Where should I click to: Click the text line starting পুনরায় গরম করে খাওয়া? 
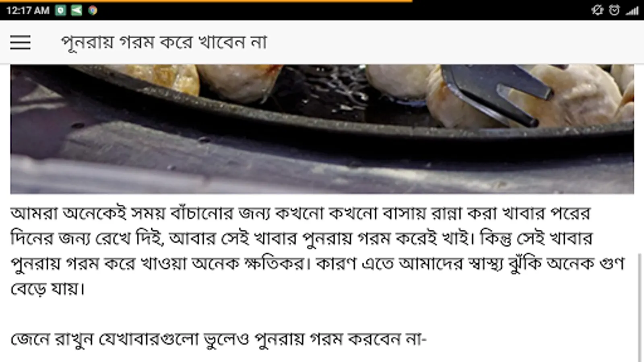(318, 264)
